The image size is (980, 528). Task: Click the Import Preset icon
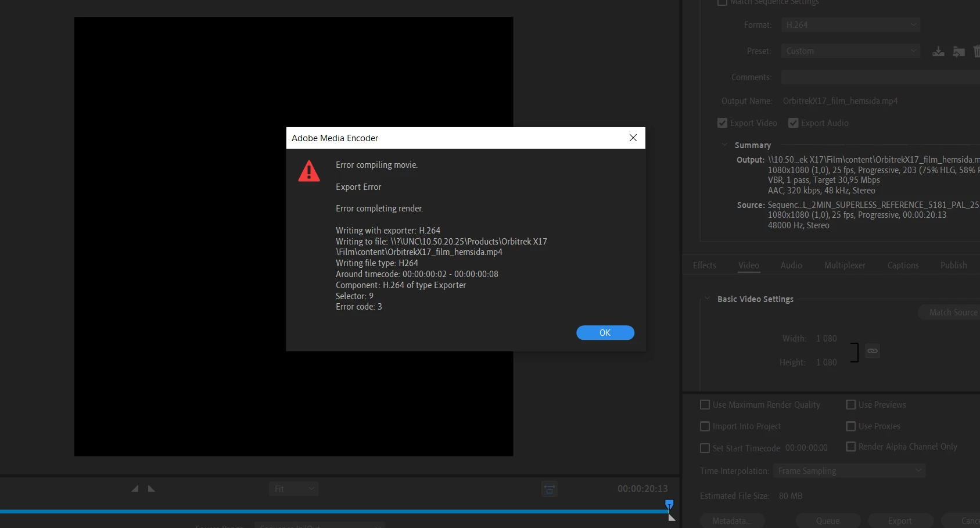pyautogui.click(x=959, y=52)
